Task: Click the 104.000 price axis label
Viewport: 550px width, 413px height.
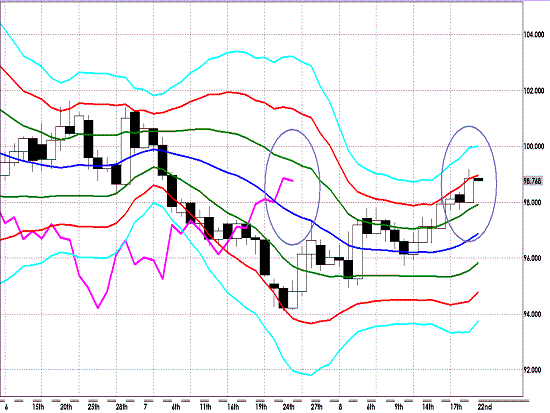Action: coord(534,34)
